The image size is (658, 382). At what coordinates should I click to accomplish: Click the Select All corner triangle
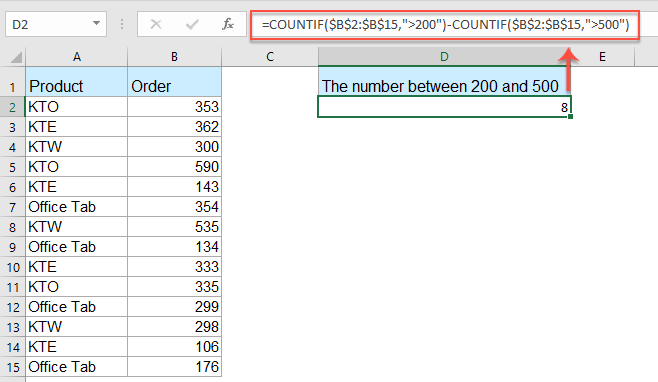click(16, 57)
